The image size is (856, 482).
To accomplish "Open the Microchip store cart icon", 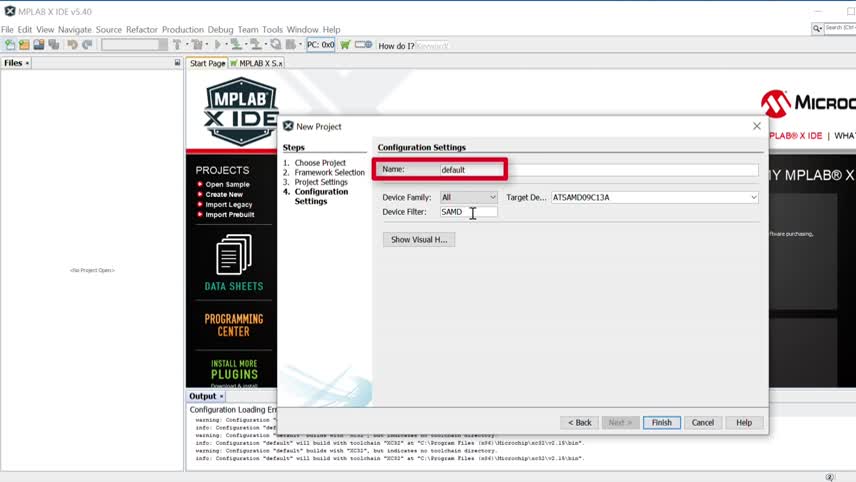I will [345, 45].
